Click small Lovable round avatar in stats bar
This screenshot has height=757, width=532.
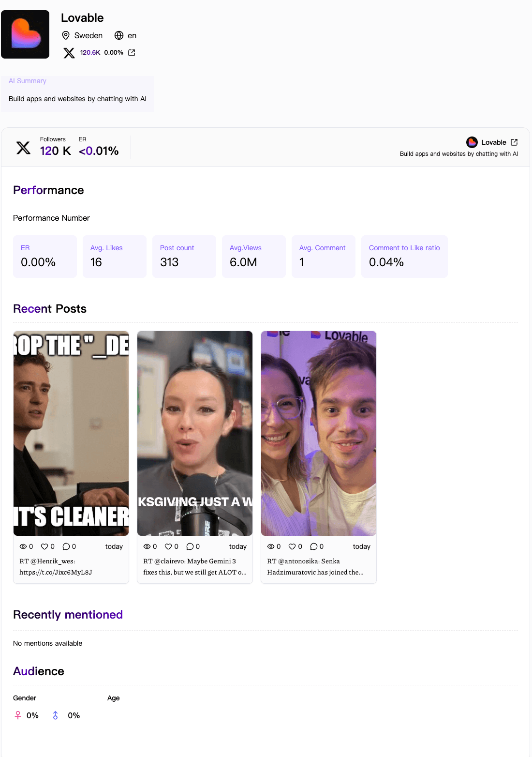click(x=472, y=142)
